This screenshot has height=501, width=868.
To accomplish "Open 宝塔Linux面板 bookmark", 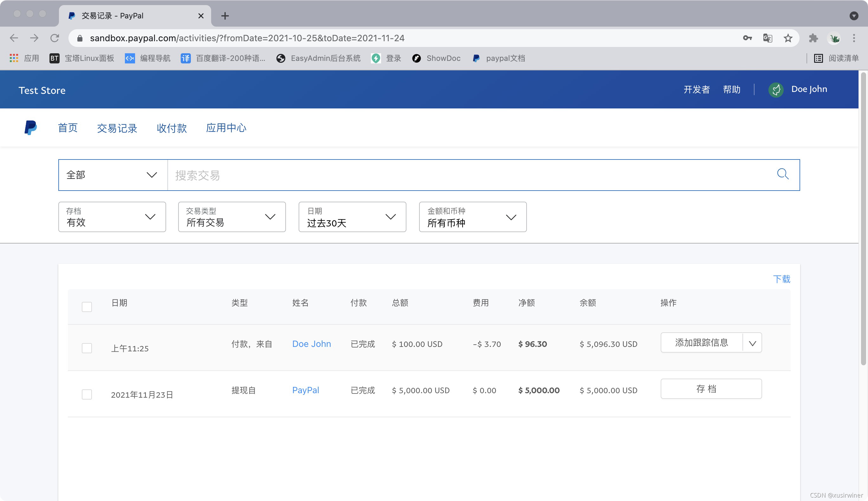I will coord(82,58).
